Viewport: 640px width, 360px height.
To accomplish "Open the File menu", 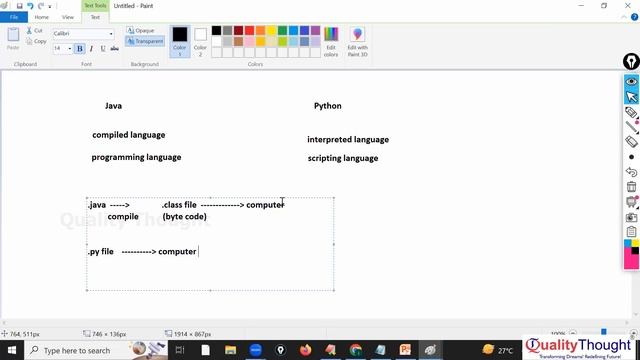I will coord(14,17).
